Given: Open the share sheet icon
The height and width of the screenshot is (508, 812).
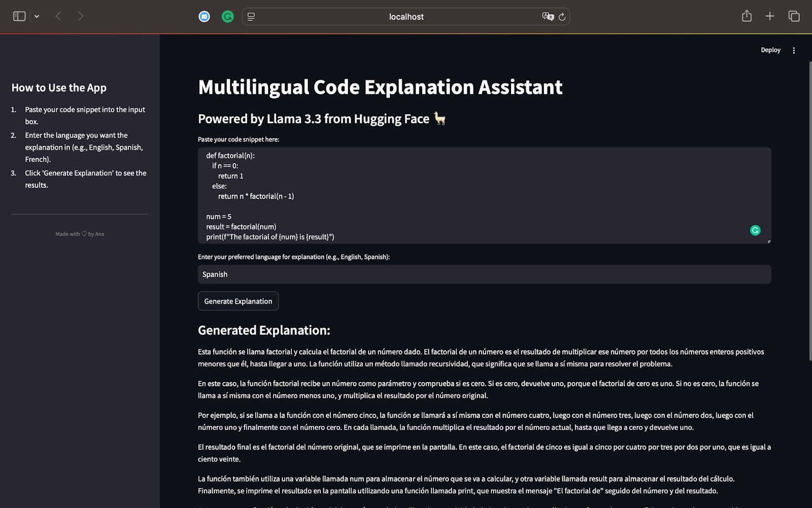Looking at the screenshot, I should tap(746, 16).
